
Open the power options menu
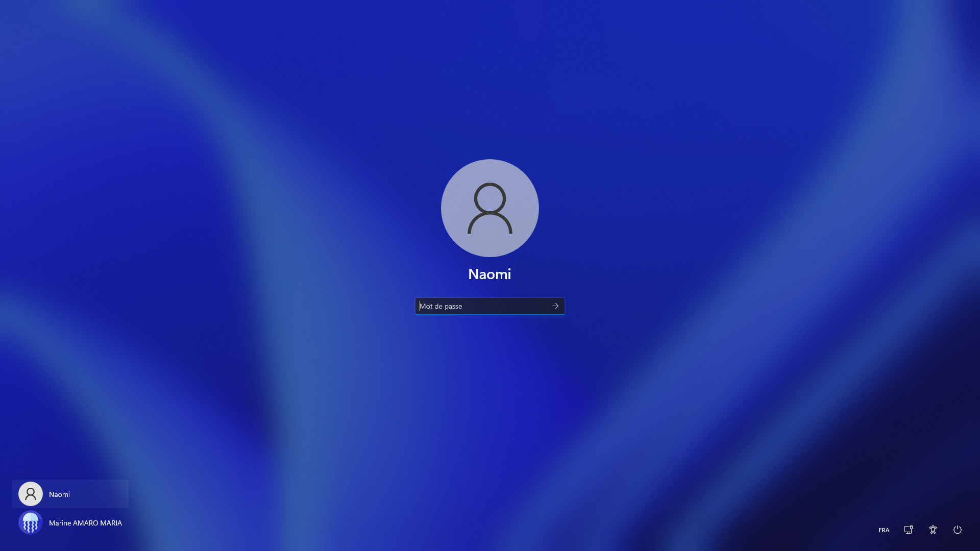pos(958,530)
